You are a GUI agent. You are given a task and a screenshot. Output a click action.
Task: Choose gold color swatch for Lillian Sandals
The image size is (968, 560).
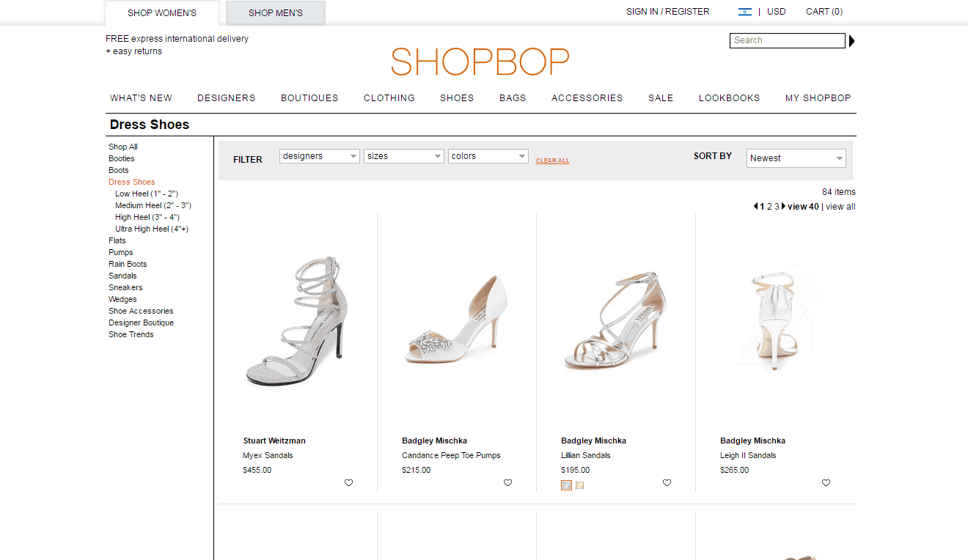coord(579,485)
